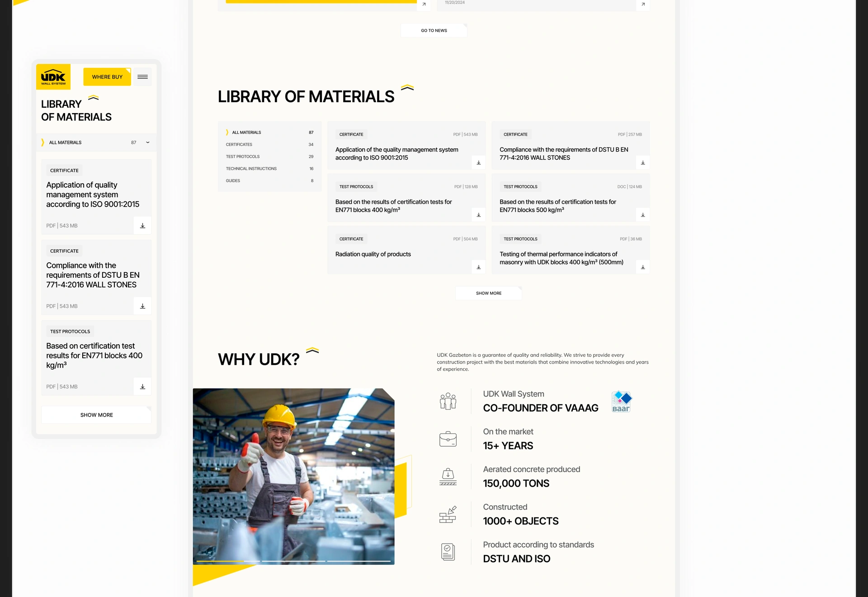
Task: Open the arrow on the yellow news card
Action: pos(424,5)
